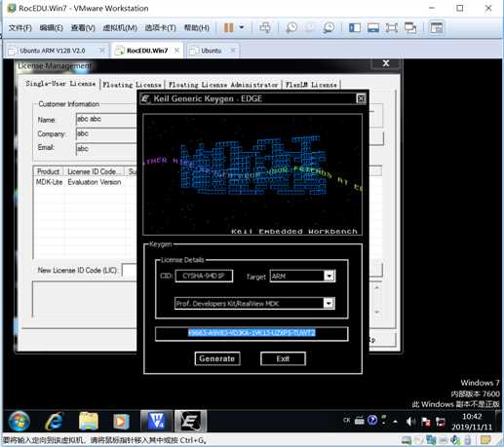Screen dimensions: 504x447
Task: Click the generated license code field
Action: click(x=252, y=334)
